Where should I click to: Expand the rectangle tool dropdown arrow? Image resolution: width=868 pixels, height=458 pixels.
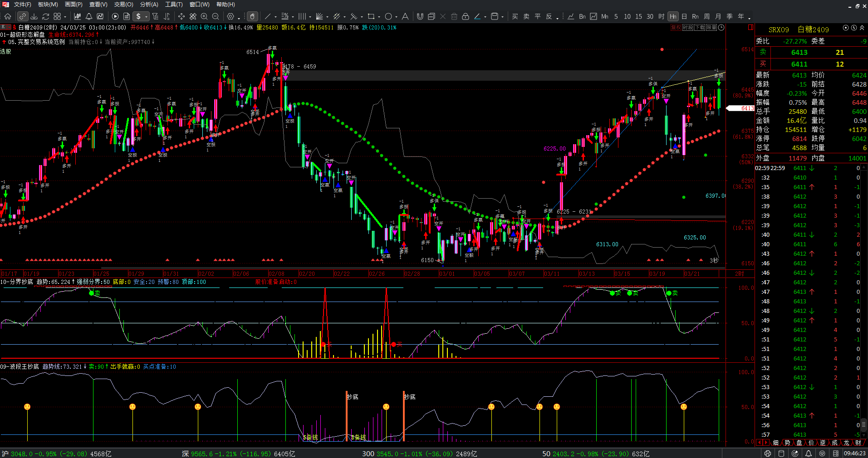coord(379,17)
